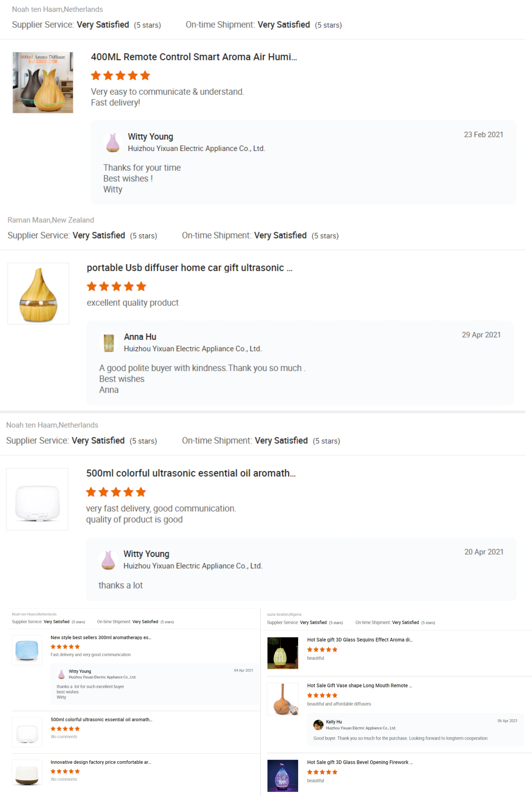Image resolution: width=532 pixels, height=796 pixels.
Task: Click Anna Hu's avatar icon
Action: [x=109, y=343]
